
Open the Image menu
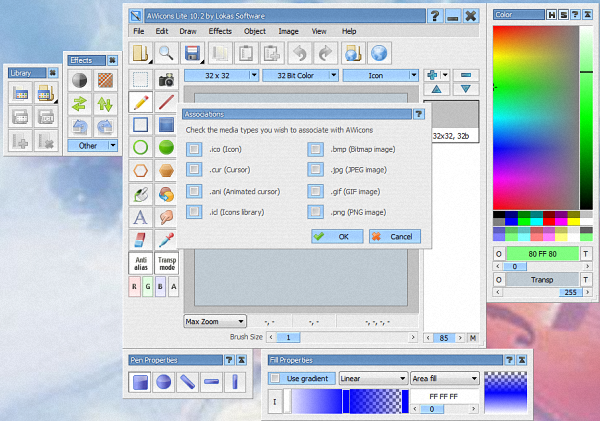[x=289, y=31]
